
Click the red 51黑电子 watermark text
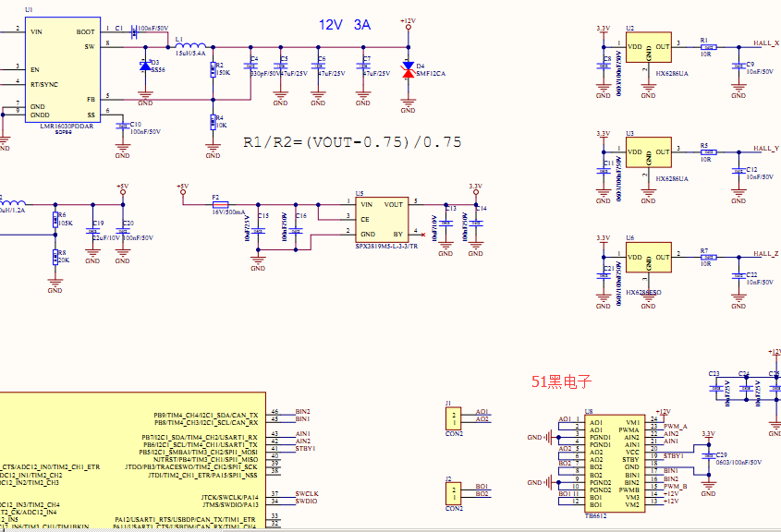click(561, 381)
